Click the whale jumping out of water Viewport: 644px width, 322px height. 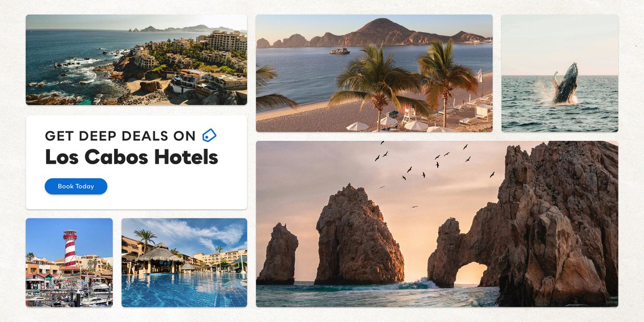[565, 84]
